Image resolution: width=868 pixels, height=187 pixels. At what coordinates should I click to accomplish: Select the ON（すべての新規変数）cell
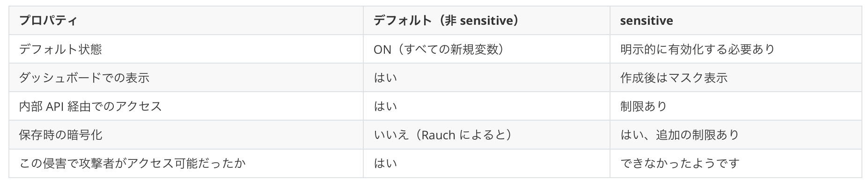click(438, 49)
